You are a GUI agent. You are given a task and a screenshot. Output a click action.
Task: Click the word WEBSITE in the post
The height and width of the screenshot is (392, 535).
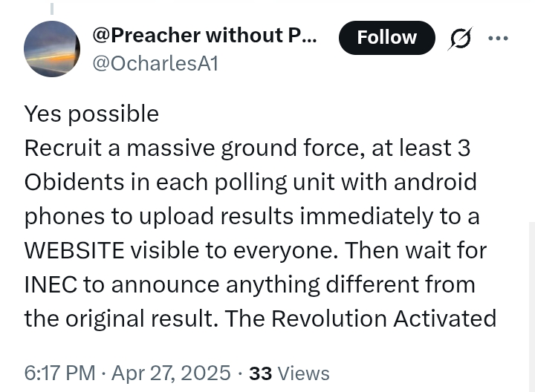point(74,250)
